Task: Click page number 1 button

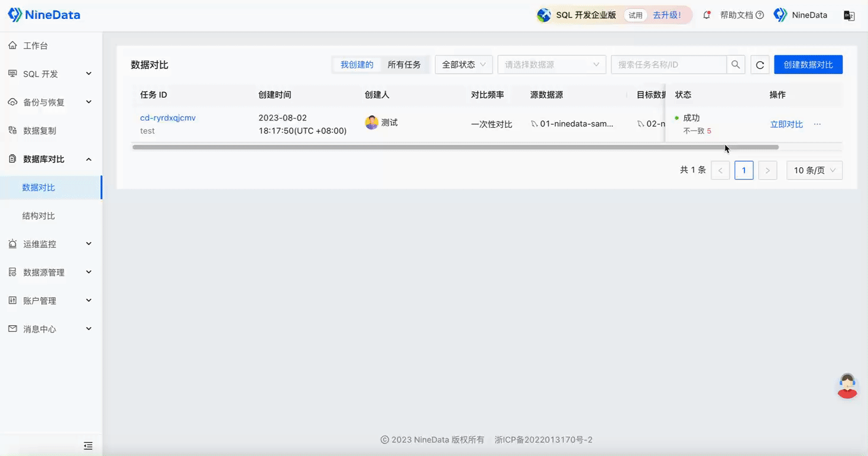Action: pyautogui.click(x=744, y=170)
